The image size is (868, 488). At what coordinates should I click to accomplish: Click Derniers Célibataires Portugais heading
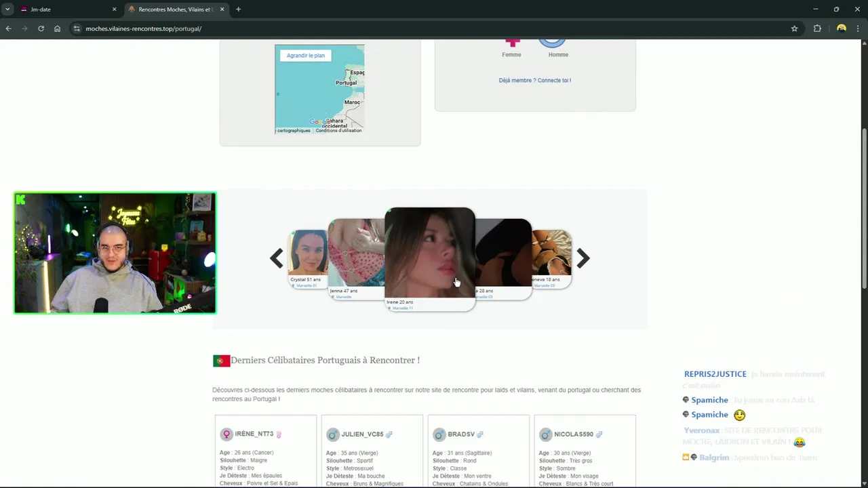tap(325, 360)
